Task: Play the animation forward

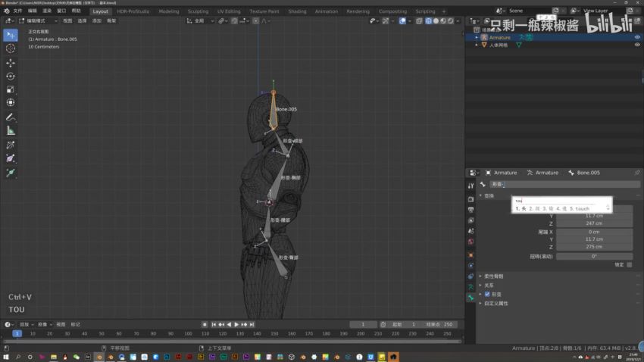Action: pos(236,325)
